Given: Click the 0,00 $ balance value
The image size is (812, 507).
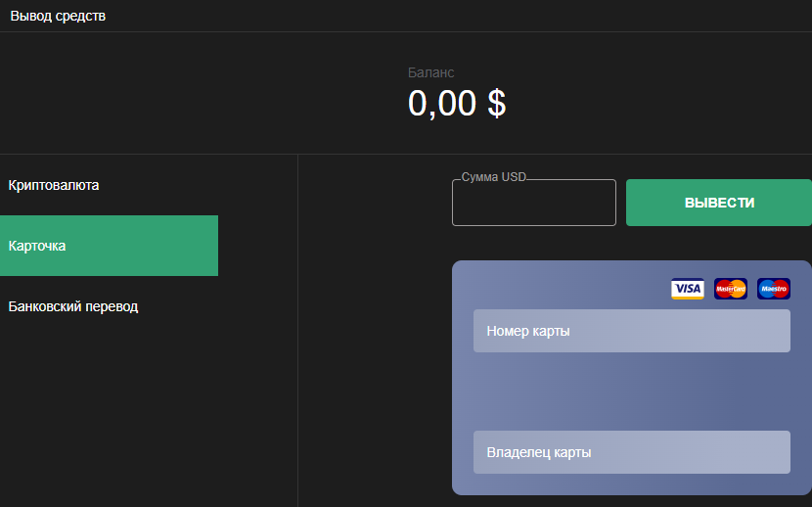Looking at the screenshot, I should pyautogui.click(x=457, y=104).
